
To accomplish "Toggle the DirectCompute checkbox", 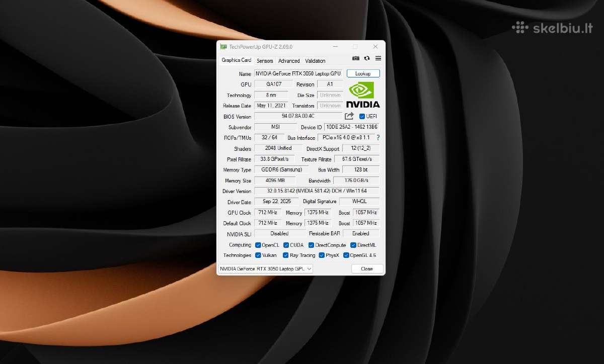I will click(311, 245).
